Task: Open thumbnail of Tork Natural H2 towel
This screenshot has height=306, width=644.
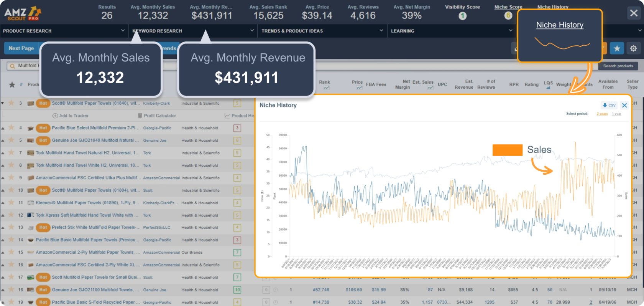Action: 31,153
